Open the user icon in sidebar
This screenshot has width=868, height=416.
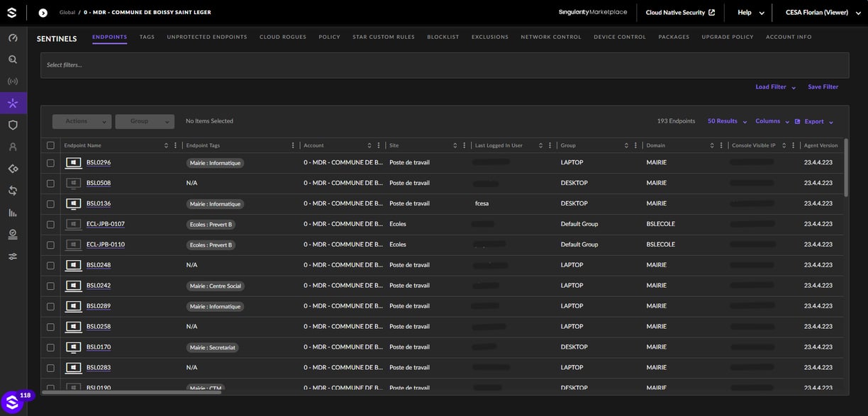click(13, 147)
